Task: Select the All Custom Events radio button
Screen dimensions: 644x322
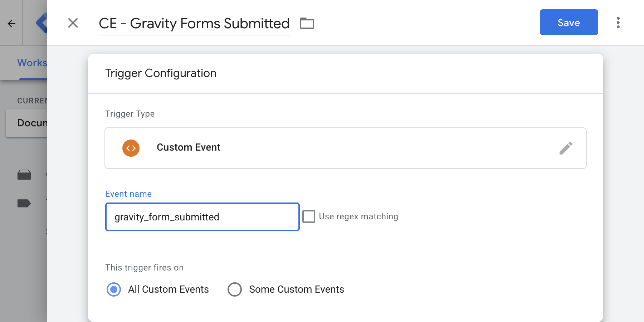Action: pyautogui.click(x=114, y=289)
